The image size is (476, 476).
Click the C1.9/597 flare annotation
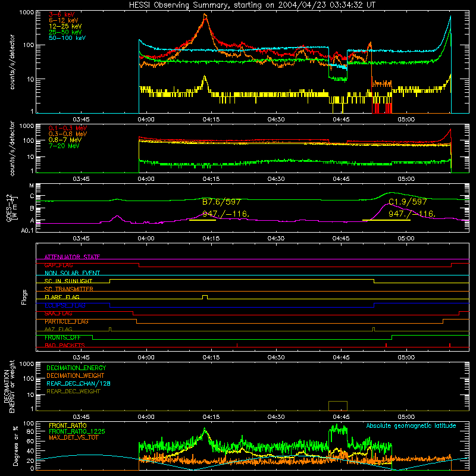(408, 202)
